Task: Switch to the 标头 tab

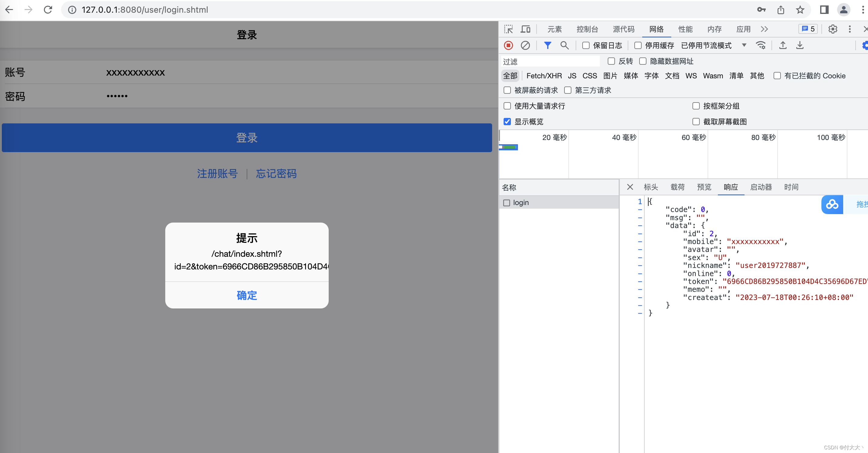Action: tap(651, 187)
